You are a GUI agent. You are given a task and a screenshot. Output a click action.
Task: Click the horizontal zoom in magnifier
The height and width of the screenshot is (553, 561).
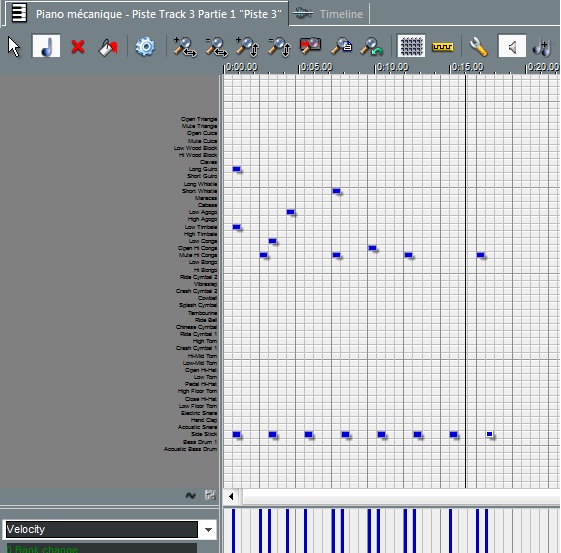pos(185,47)
